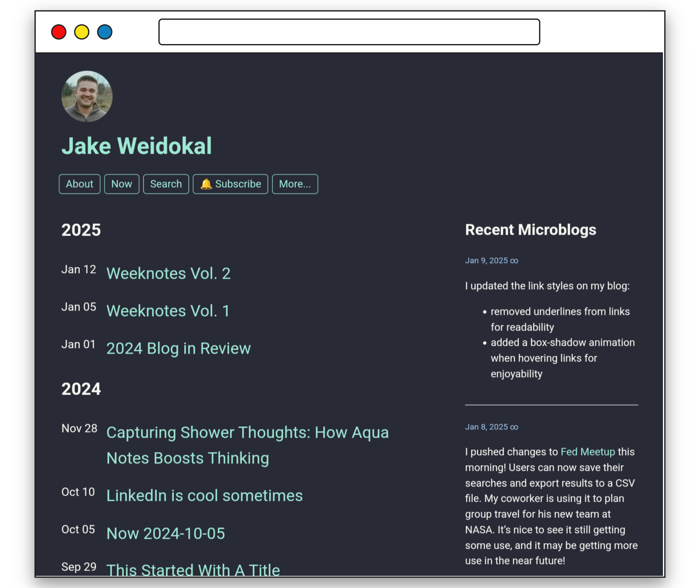Click the About navigation tab
Image resolution: width=700 pixels, height=588 pixels.
coord(79,184)
